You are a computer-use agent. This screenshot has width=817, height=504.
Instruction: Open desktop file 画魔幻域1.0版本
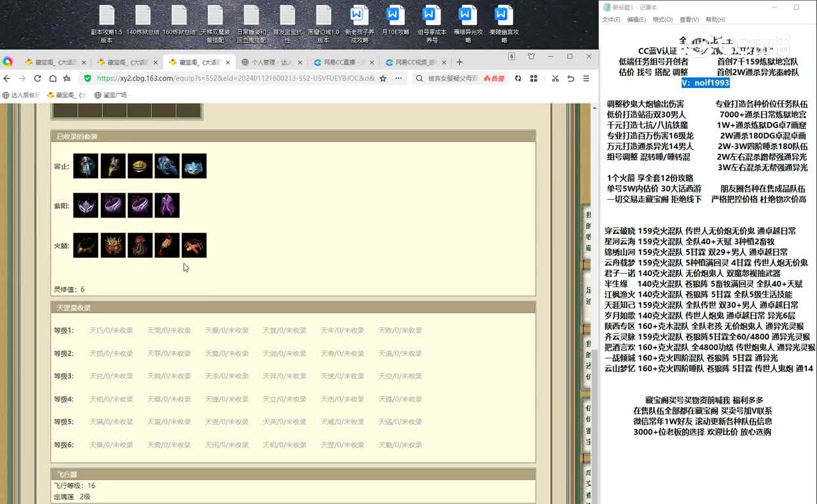[x=324, y=24]
